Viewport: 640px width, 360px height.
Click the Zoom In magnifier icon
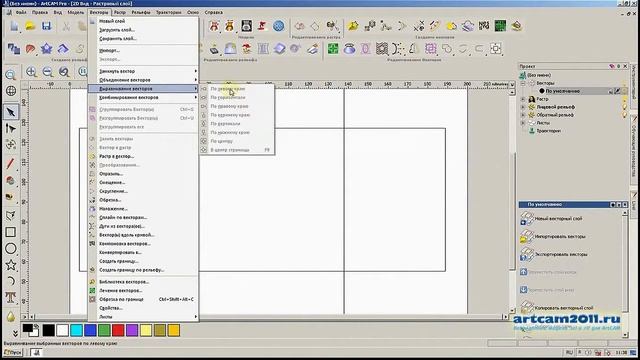(x=31, y=72)
